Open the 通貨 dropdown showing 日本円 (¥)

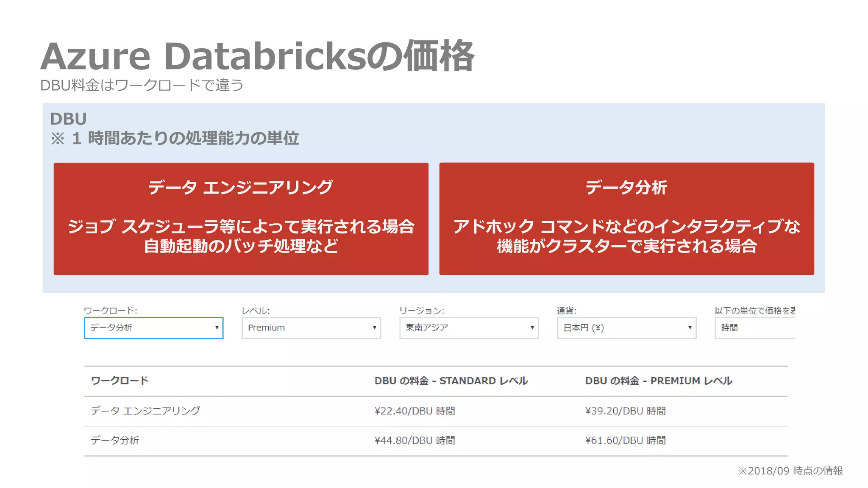click(x=626, y=328)
